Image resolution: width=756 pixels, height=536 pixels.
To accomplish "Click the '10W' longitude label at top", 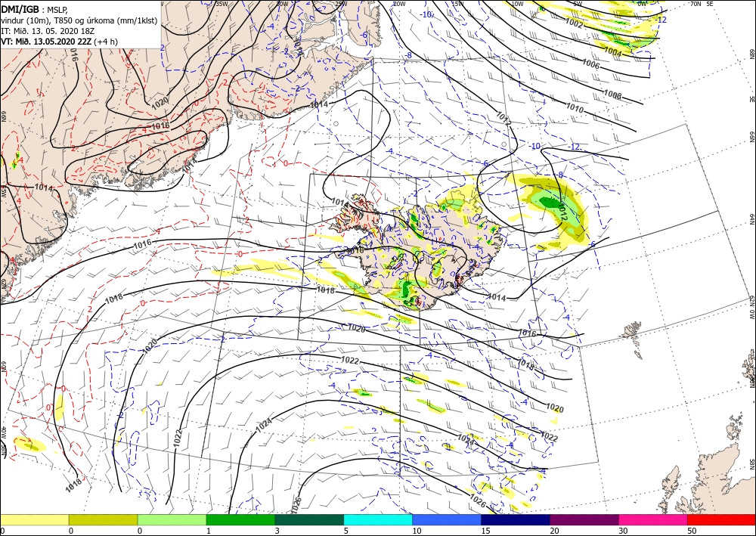I will pos(517,4).
